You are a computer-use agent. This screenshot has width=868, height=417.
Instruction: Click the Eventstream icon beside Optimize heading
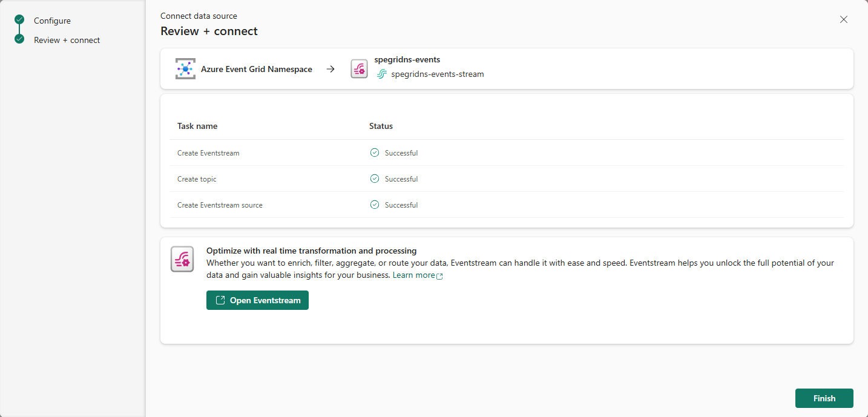[182, 259]
